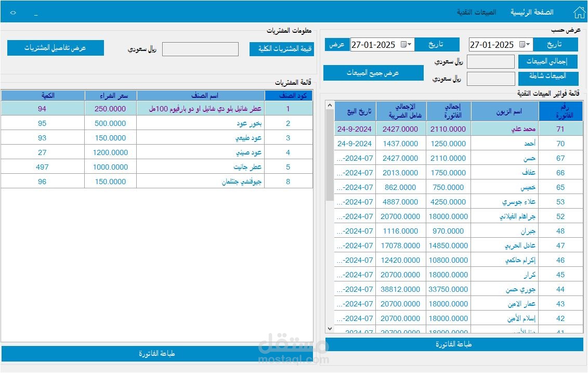Select purchase item عطر جانيت
588x373 pixels.
tap(201, 167)
